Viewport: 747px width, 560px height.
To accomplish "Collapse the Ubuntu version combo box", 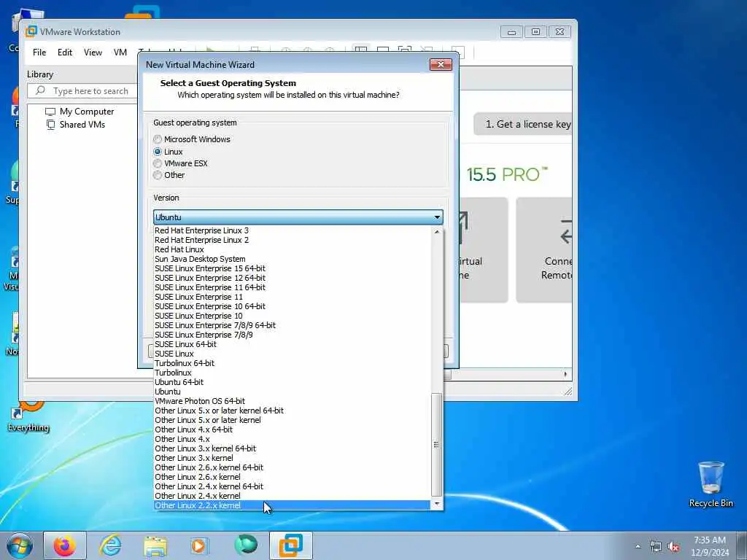I will [298, 217].
